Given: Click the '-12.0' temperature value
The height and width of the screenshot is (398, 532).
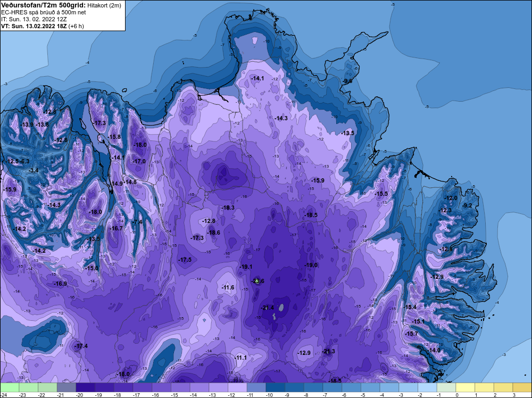Looking at the screenshot, I should click(x=451, y=198).
